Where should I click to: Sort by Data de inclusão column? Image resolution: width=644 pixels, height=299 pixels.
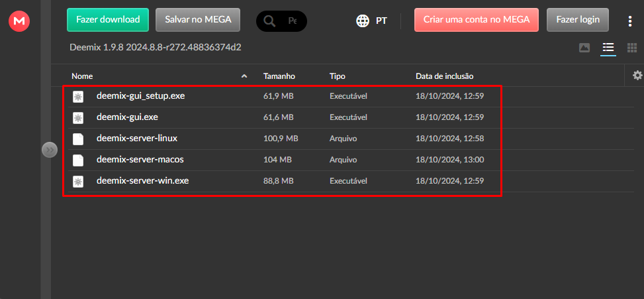pyautogui.click(x=445, y=76)
